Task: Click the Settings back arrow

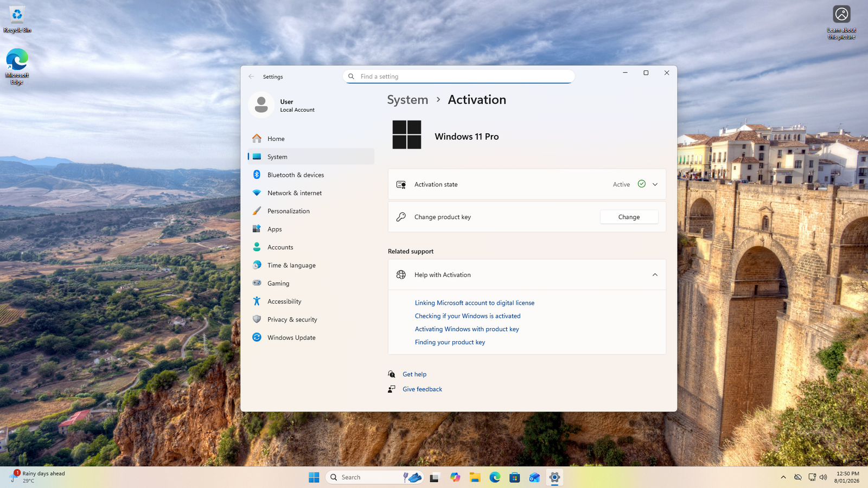Action: (x=251, y=76)
